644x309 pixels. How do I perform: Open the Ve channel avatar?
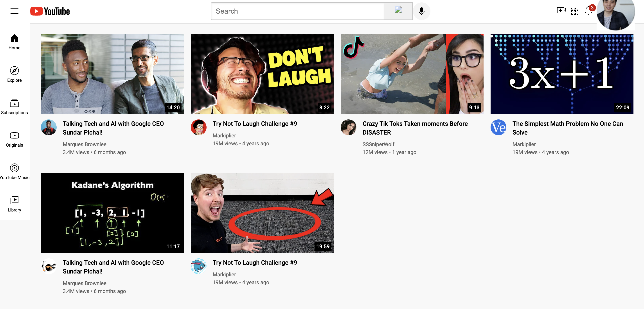coord(498,127)
